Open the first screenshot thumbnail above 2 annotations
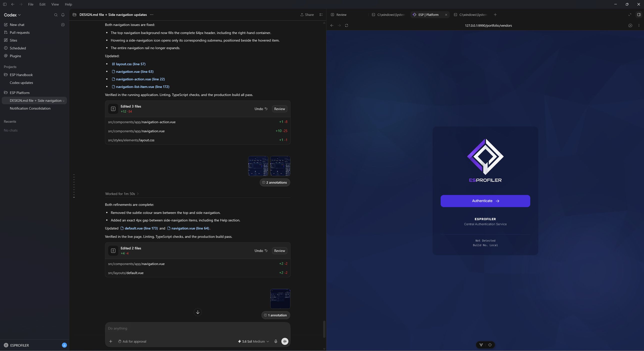 click(258, 166)
